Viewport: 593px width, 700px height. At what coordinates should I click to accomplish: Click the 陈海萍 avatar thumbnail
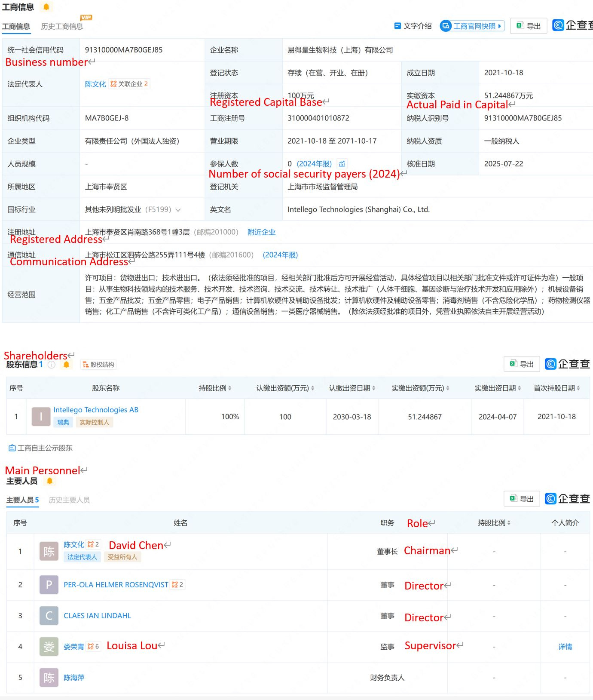[49, 678]
